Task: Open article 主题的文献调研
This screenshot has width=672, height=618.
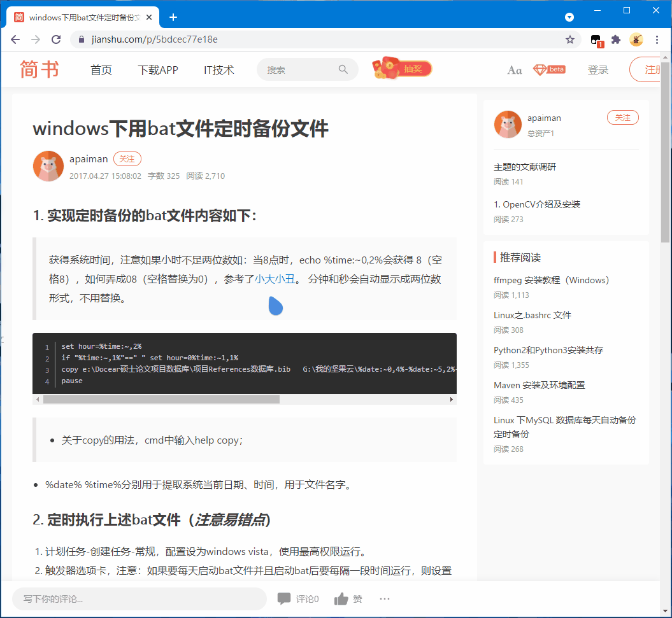Action: pyautogui.click(x=525, y=167)
